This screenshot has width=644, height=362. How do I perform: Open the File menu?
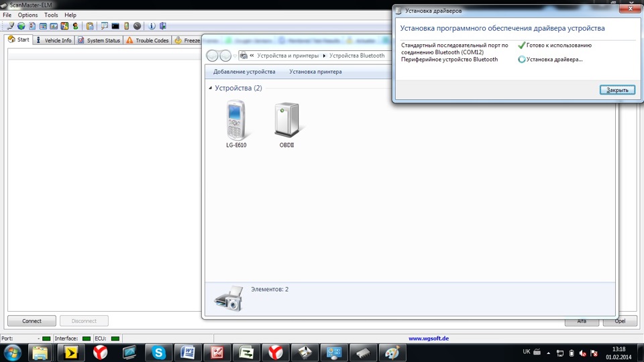pos(7,15)
